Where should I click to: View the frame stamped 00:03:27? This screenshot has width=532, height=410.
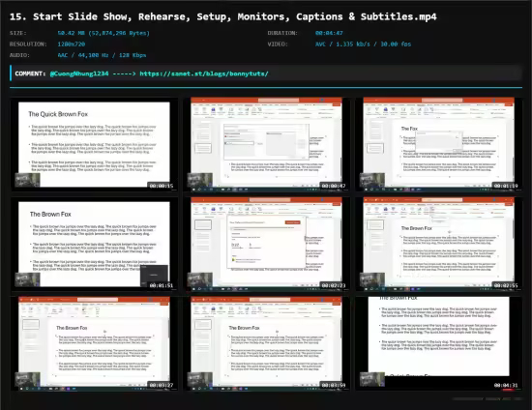(x=94, y=343)
